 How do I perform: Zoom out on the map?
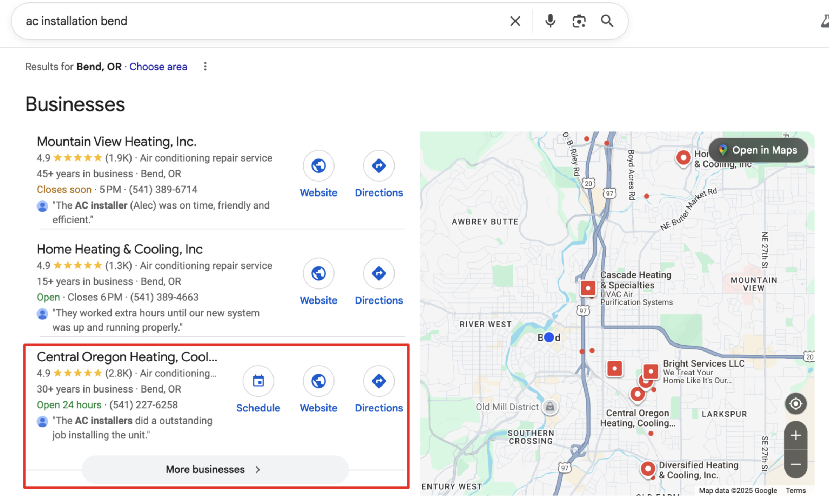pos(795,464)
